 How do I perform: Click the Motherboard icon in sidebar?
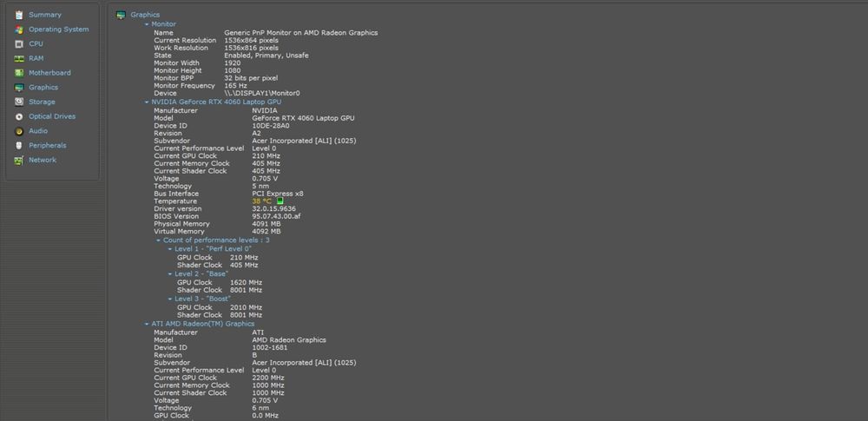(x=19, y=73)
